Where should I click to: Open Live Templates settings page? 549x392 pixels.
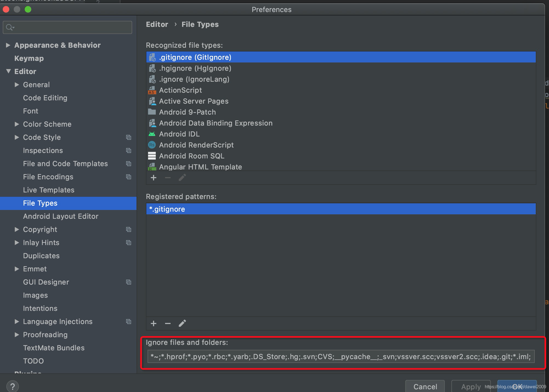pos(49,190)
